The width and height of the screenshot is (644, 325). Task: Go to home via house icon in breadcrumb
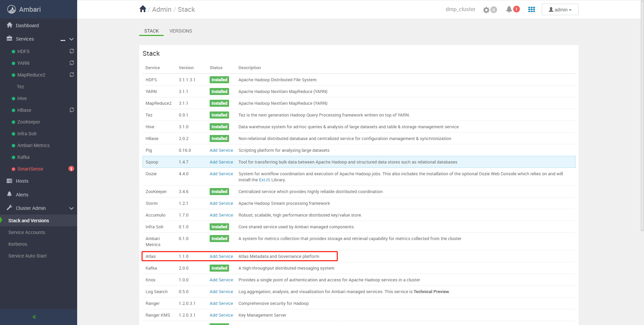point(143,9)
